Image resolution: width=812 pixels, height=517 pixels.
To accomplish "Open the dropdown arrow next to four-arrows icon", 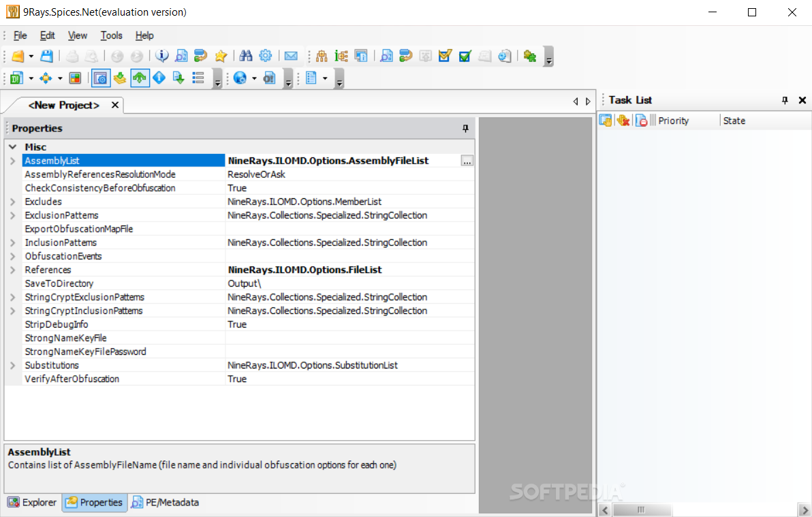I will pyautogui.click(x=60, y=78).
